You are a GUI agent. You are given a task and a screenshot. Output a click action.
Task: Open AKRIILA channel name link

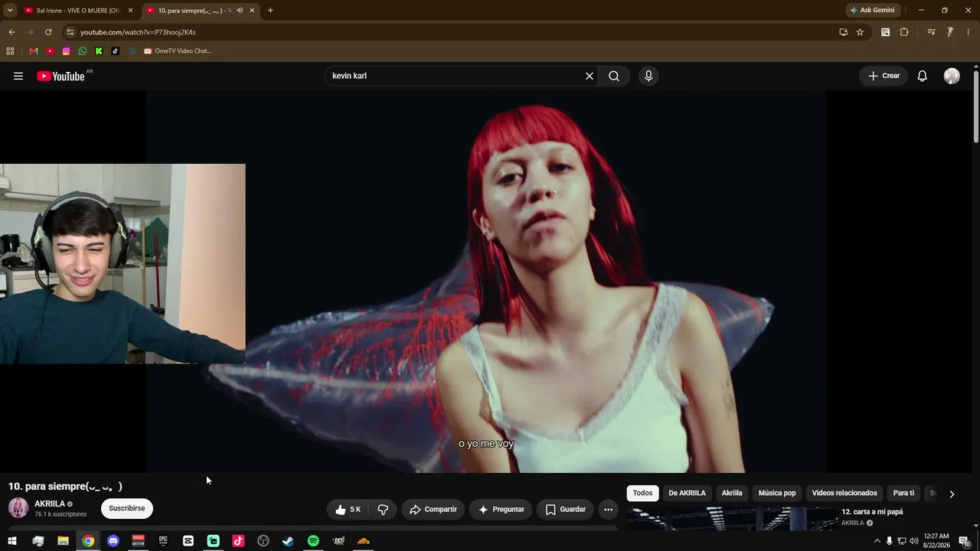tap(50, 504)
